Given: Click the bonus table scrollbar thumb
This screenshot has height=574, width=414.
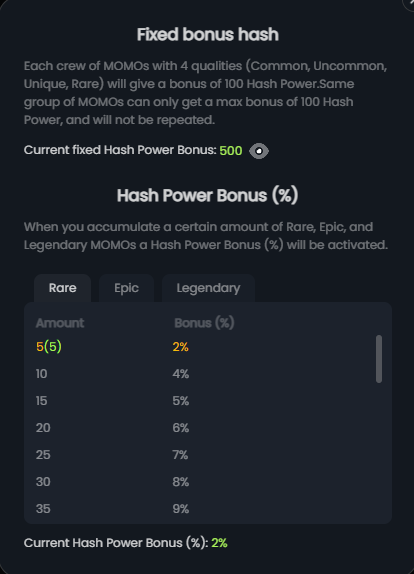Looking at the screenshot, I should (x=379, y=359).
